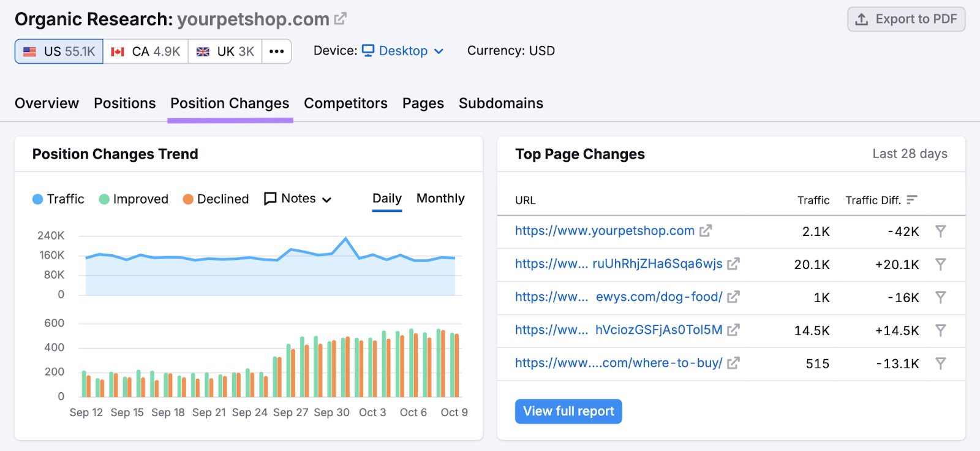980x451 pixels.
Task: Click the Last 28 days label
Action: point(910,154)
